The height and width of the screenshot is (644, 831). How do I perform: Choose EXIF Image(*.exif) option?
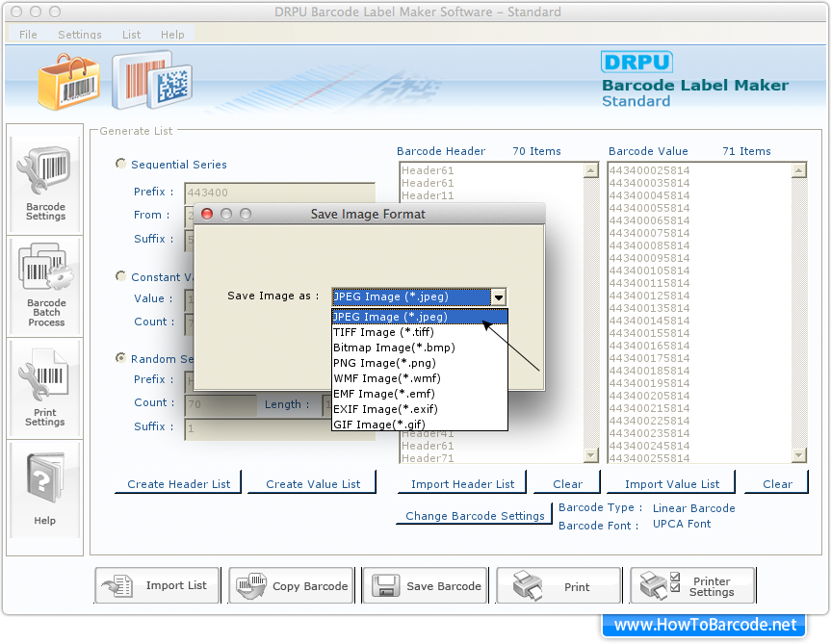pos(420,409)
